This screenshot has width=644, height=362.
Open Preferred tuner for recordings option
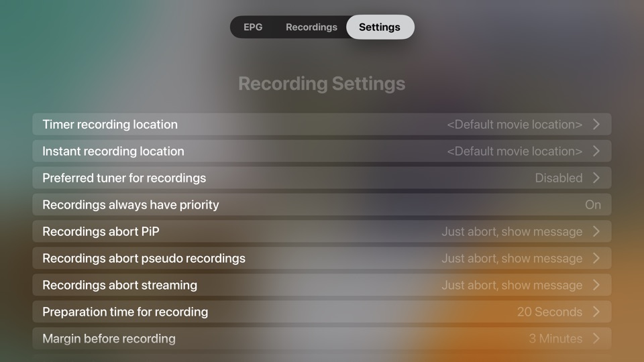pyautogui.click(x=321, y=178)
